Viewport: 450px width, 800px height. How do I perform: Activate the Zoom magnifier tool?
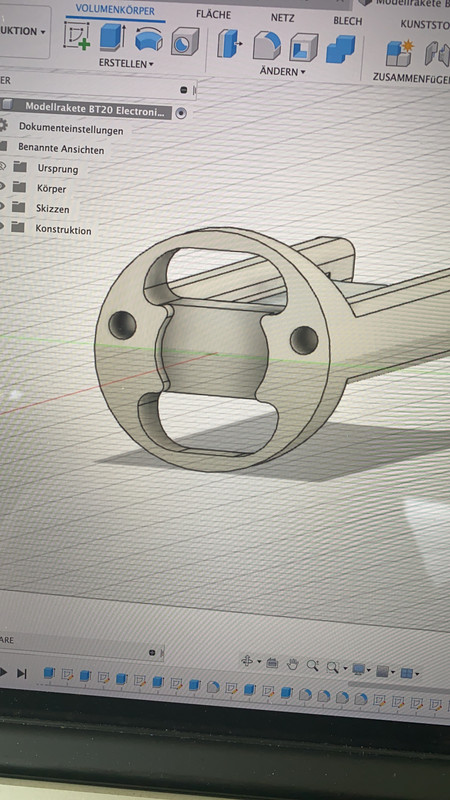pos(312,665)
